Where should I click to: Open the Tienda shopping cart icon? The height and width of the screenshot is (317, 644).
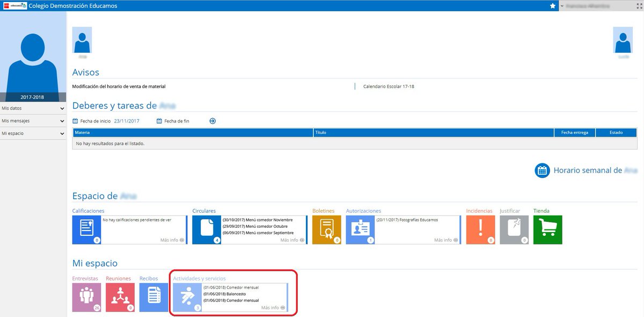[547, 230]
